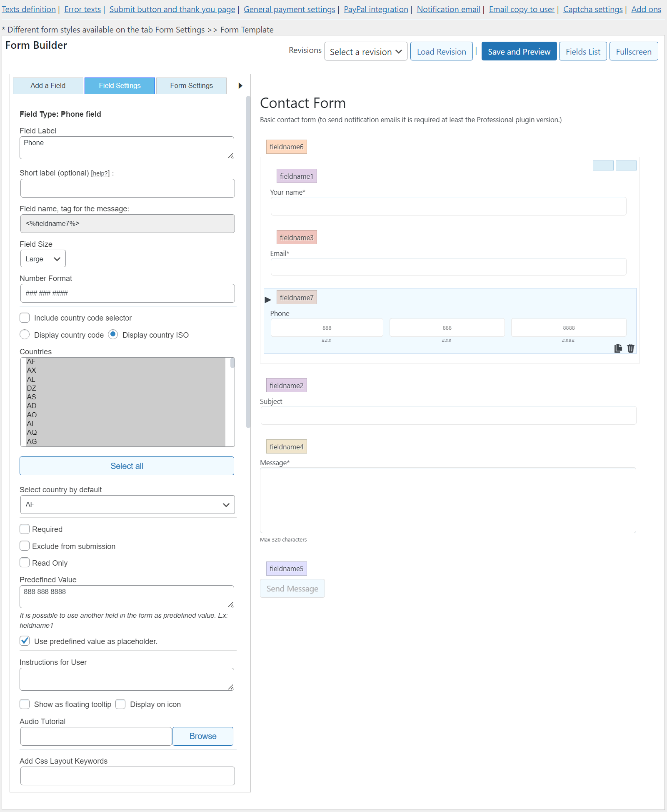
Task: Focus the Number Format input
Action: click(x=127, y=293)
